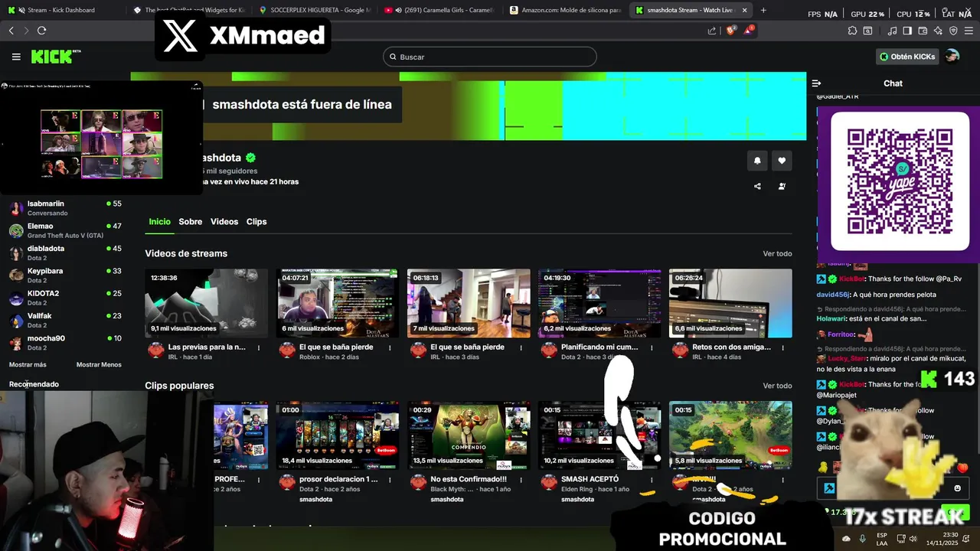Viewport: 980px width, 551px height.
Task: Share the smashdota channel via share icon
Action: [x=757, y=186]
